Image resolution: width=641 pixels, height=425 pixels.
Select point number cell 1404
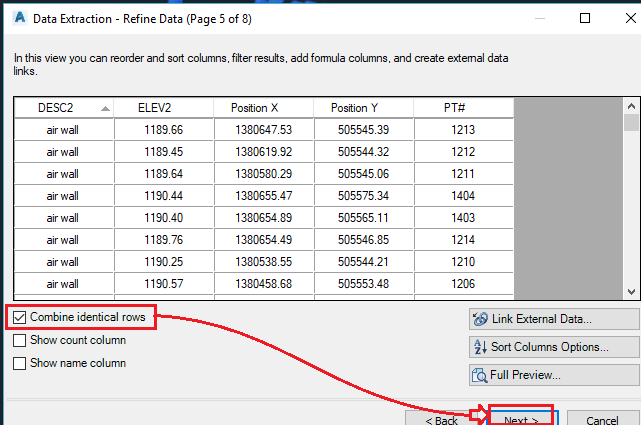click(464, 196)
